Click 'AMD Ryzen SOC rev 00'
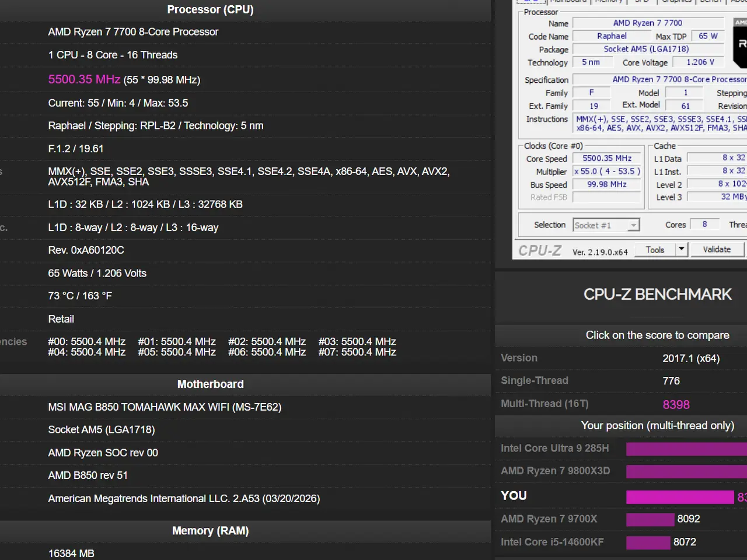This screenshot has height=560, width=747. (x=103, y=453)
